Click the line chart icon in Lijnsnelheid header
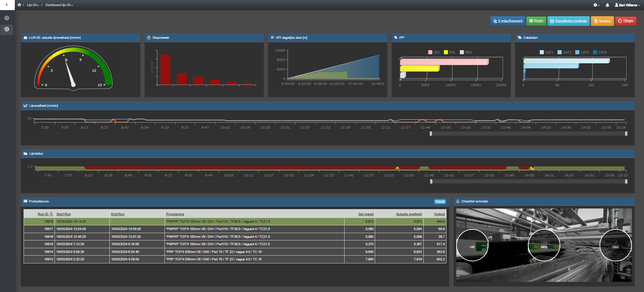The width and height of the screenshot is (644, 292). click(x=26, y=106)
